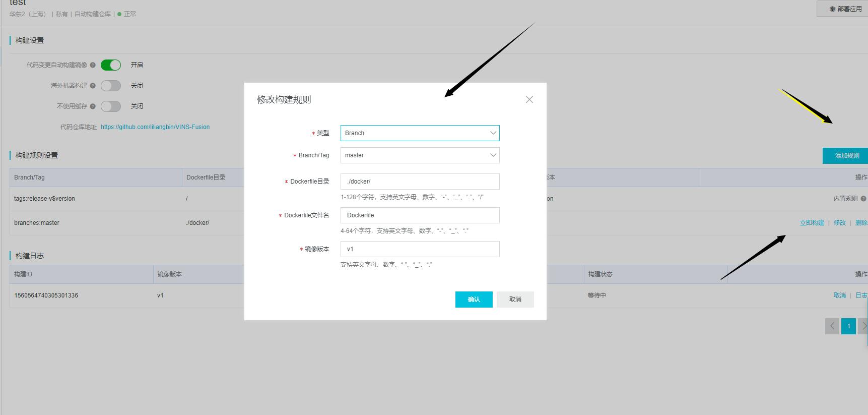Viewport: 868px width, 415px height.
Task: Click 修改 for branches:master rule
Action: [840, 223]
